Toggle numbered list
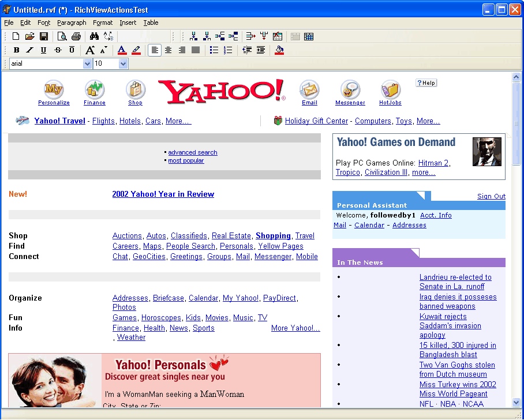Viewport: 524px width, 420px height. (x=227, y=50)
